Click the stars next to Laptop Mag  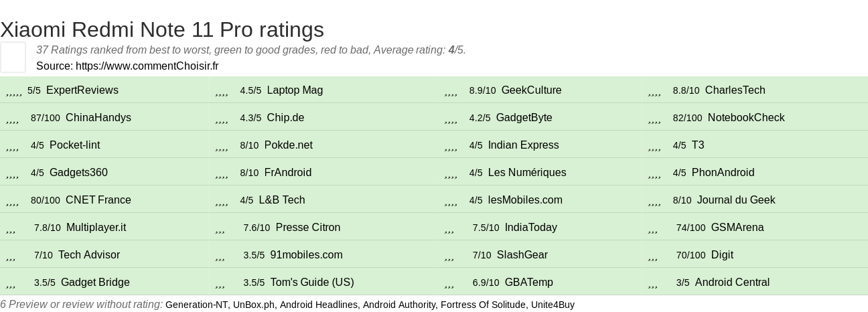pyautogui.click(x=222, y=91)
